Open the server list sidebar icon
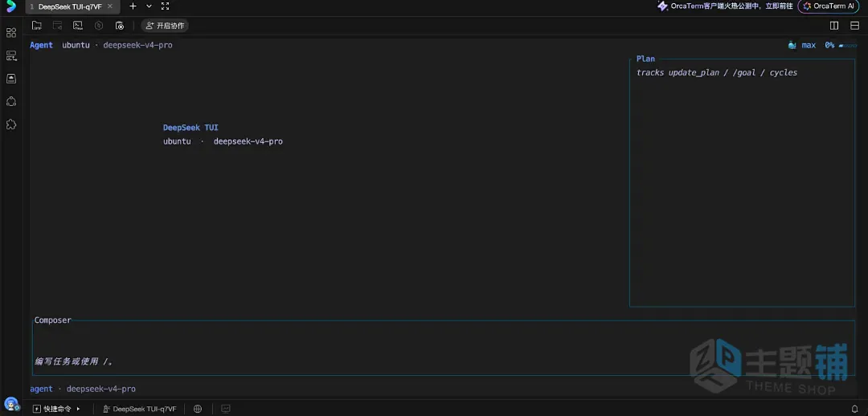Screen dimensions: 868x416 (x=11, y=55)
